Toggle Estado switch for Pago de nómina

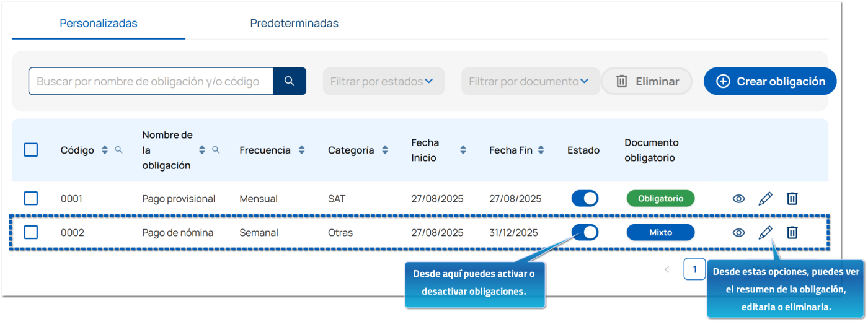(585, 232)
